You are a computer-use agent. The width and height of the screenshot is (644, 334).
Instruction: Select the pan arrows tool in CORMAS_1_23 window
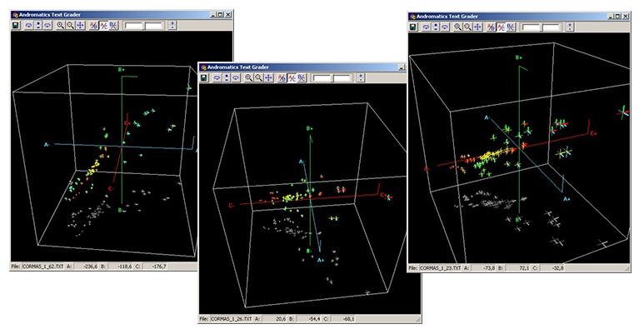tap(477, 27)
